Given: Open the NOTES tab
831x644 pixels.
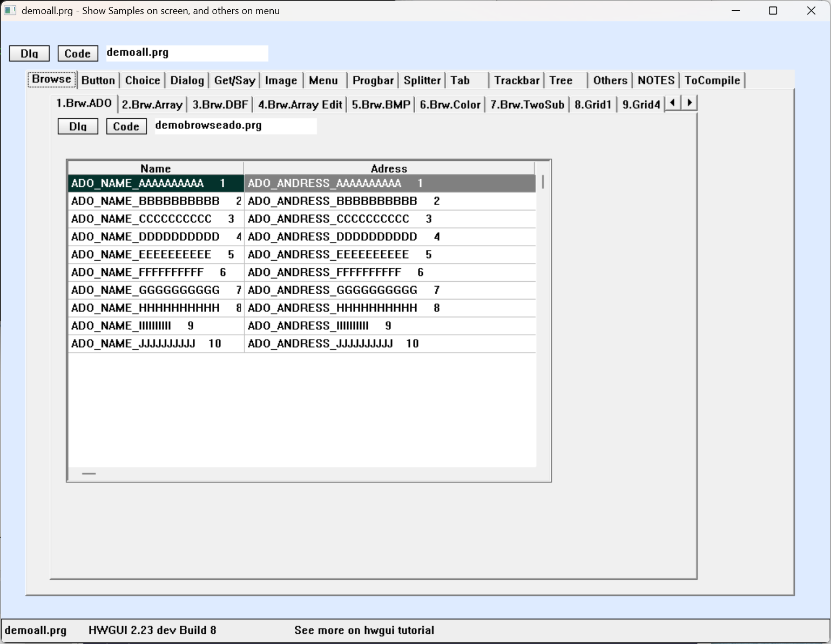Looking at the screenshot, I should (656, 80).
